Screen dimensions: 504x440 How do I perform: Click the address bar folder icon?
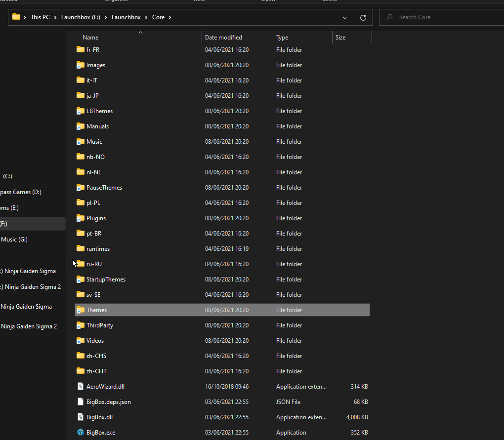click(16, 17)
